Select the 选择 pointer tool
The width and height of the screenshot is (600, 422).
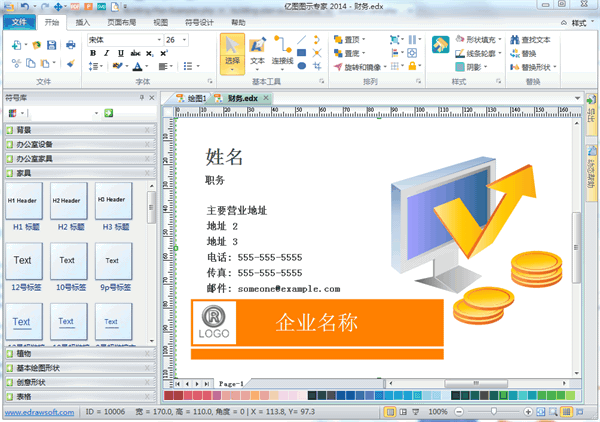[x=232, y=54]
